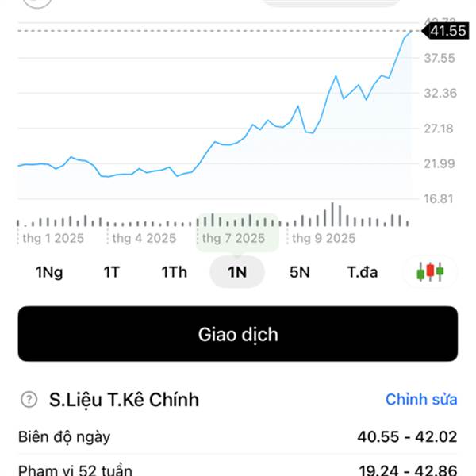
Task: Select thg 4 2025 on the timeline
Action: (144, 237)
